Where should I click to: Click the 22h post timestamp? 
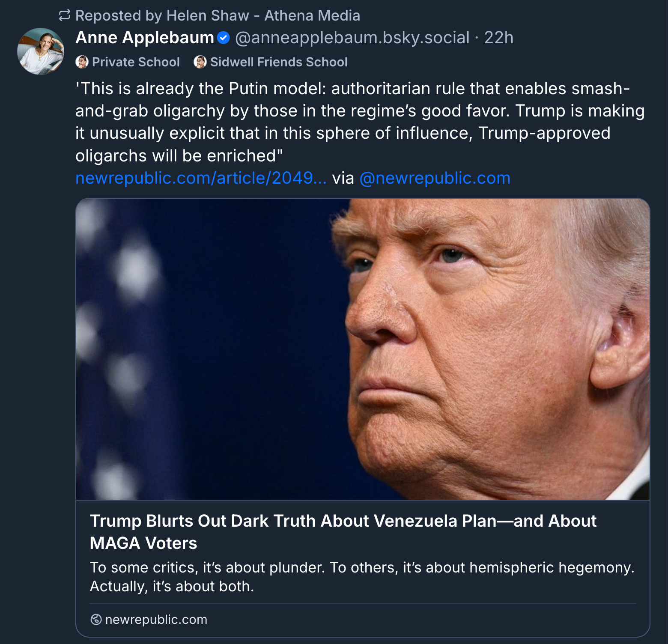tap(498, 38)
